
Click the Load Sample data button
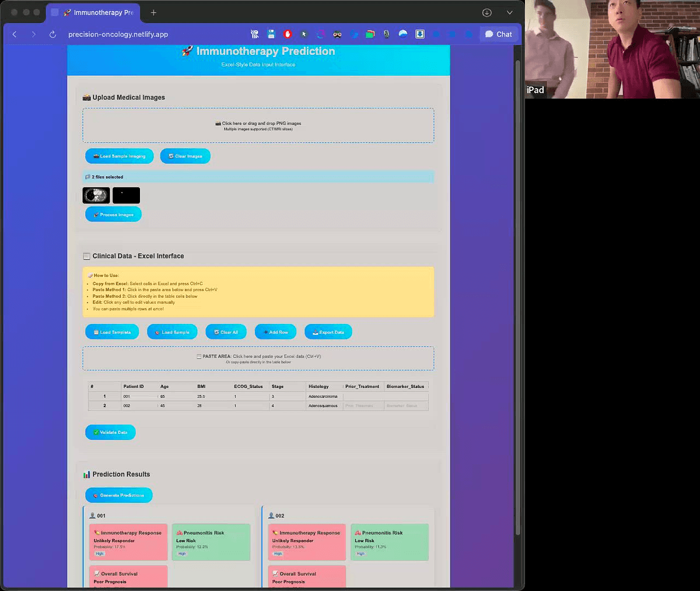pos(172,332)
